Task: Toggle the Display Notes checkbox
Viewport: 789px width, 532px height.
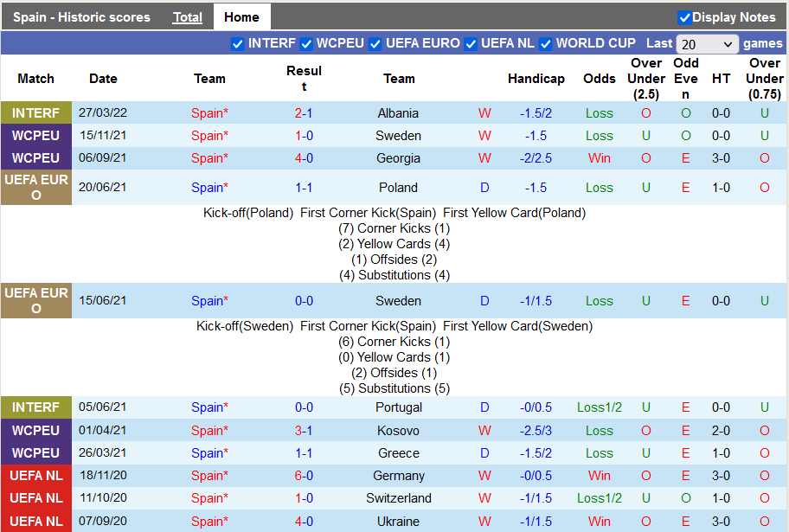Action: (x=684, y=17)
